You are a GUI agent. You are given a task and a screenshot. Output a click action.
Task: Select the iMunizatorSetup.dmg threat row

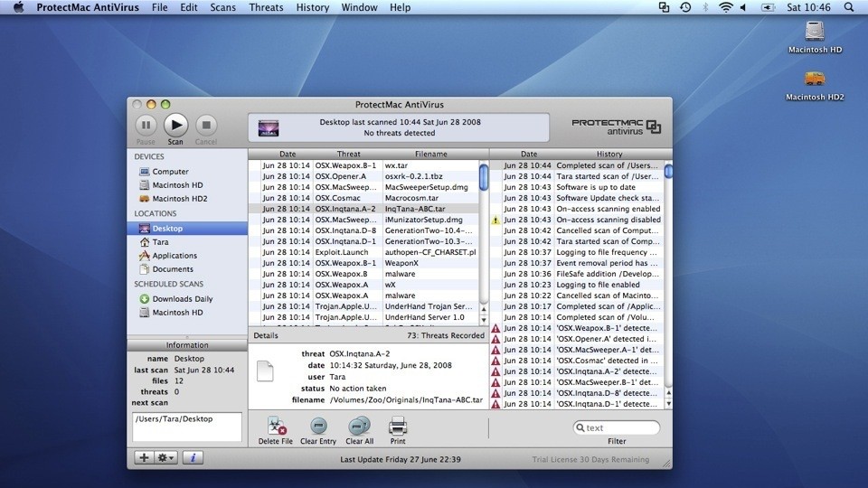(363, 220)
